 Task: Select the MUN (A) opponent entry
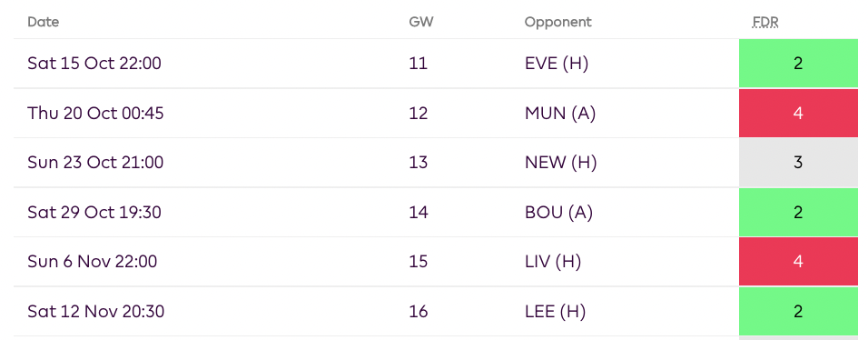(560, 113)
